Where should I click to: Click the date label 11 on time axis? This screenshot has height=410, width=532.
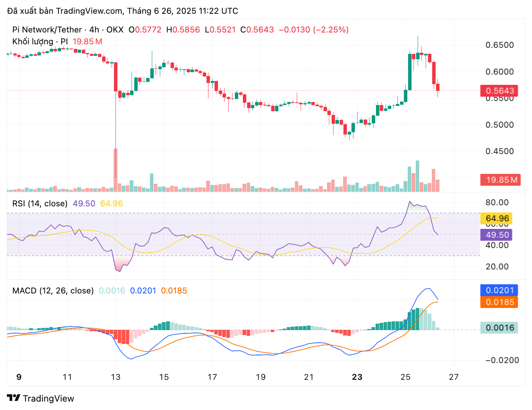pos(67,377)
